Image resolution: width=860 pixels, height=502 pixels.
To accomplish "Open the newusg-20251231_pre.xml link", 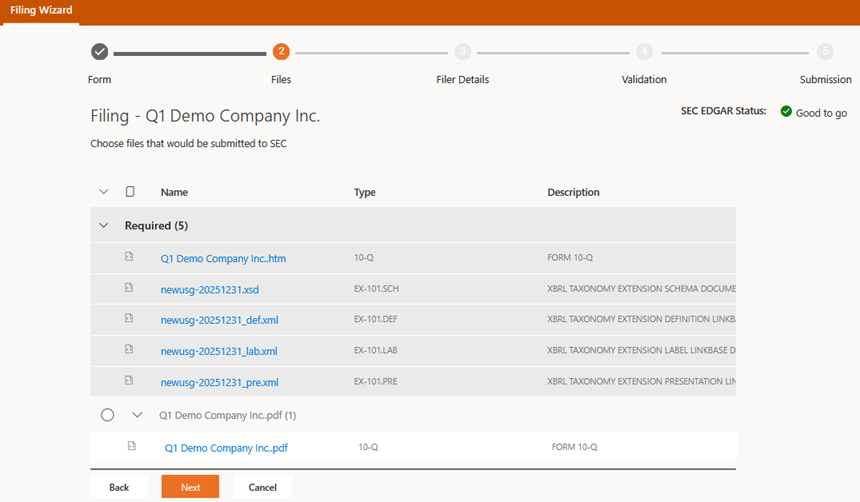I will click(x=219, y=382).
